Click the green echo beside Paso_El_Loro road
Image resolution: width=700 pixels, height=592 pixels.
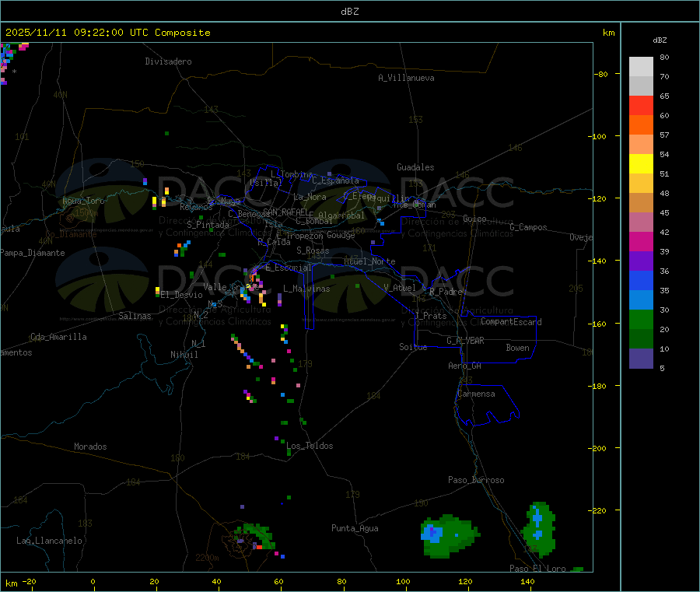tap(540, 529)
